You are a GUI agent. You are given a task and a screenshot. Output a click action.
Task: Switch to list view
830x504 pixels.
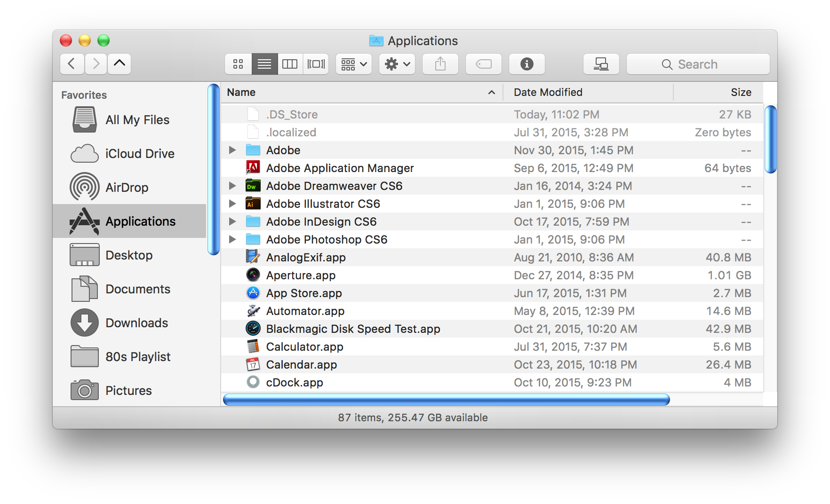pos(264,64)
